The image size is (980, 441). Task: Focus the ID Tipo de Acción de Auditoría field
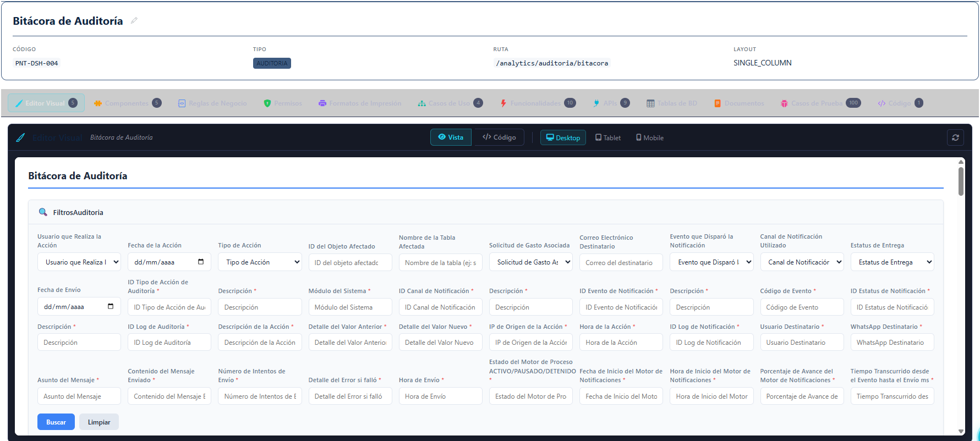(169, 307)
